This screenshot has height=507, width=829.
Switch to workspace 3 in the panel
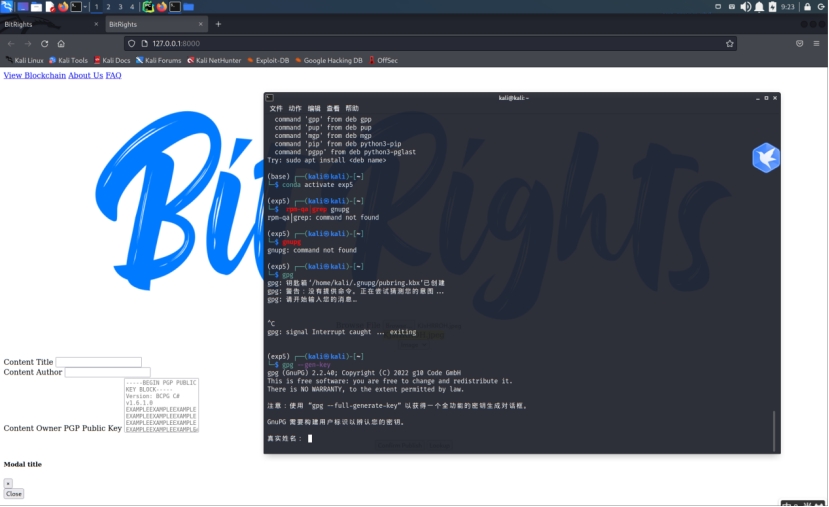coord(119,7)
